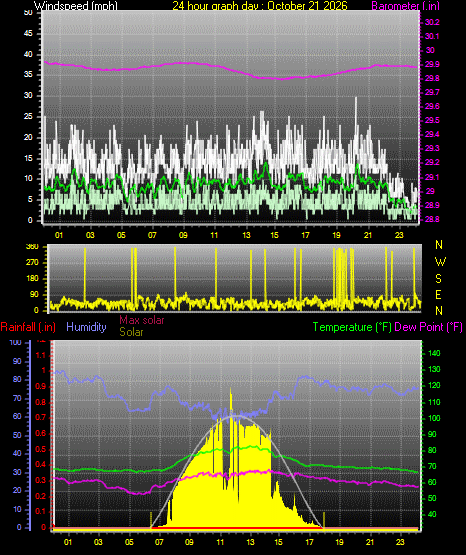
Task: Select the 100 temperature scale value
Action: pos(434,418)
